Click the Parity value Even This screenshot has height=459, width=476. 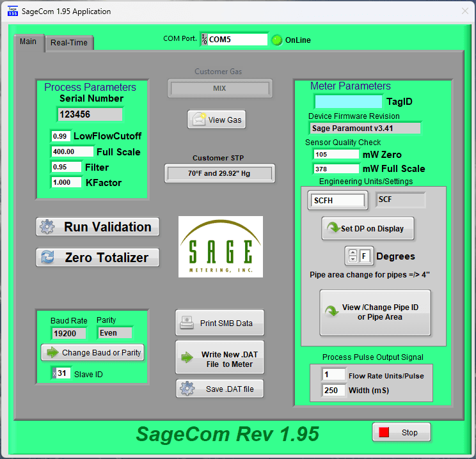115,333
